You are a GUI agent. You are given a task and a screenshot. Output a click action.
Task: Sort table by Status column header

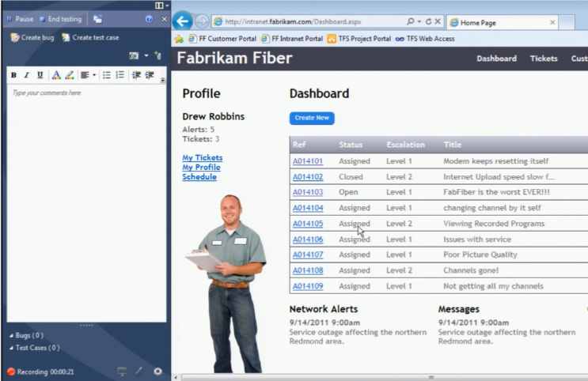tap(351, 145)
